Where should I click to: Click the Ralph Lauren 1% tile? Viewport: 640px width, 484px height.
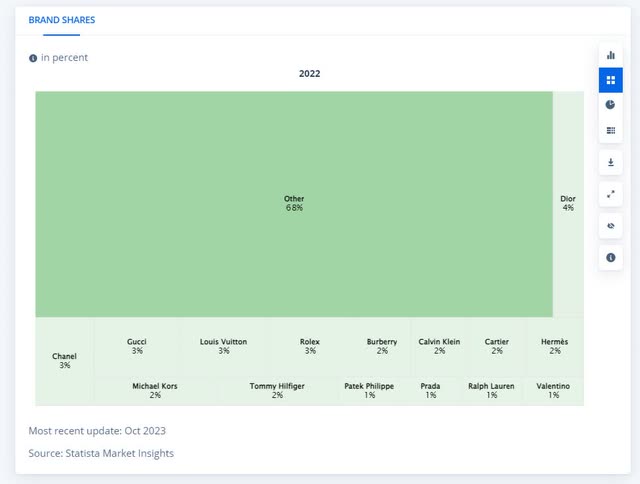(x=492, y=391)
